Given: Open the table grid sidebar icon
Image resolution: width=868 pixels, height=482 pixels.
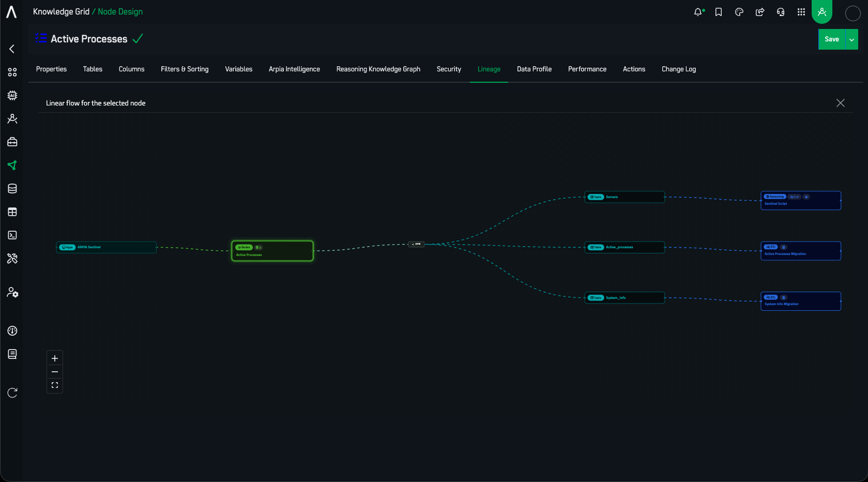Looking at the screenshot, I should [x=12, y=212].
